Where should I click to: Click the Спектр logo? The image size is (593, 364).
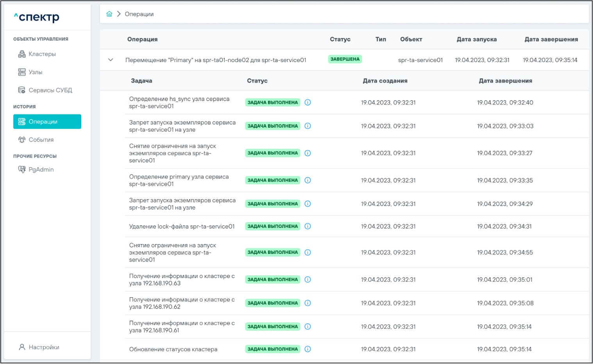(37, 17)
